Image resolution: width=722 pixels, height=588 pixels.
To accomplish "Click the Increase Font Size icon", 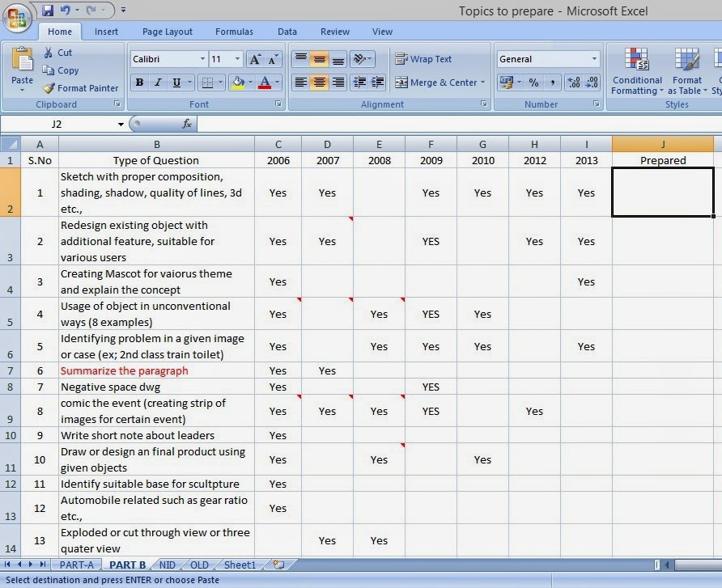I will pyautogui.click(x=255, y=59).
